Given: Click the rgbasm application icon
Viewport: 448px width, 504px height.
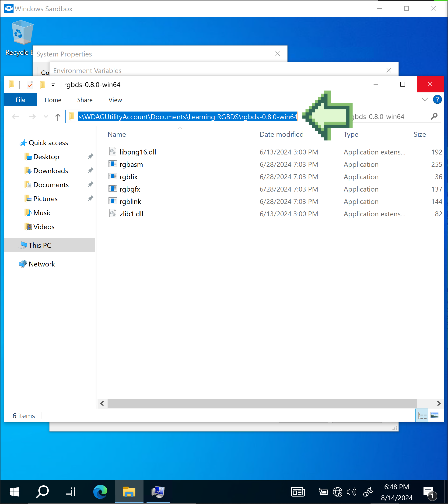Looking at the screenshot, I should pyautogui.click(x=113, y=164).
